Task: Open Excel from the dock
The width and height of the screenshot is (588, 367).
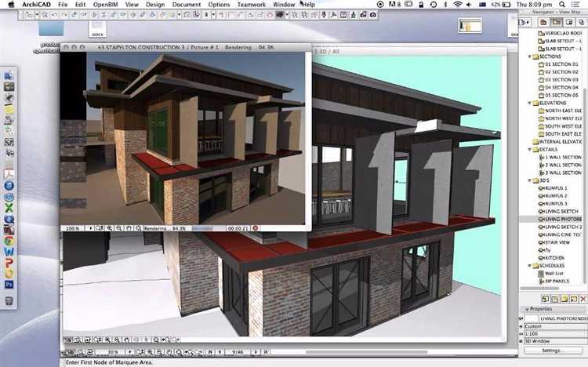Action: click(9, 208)
